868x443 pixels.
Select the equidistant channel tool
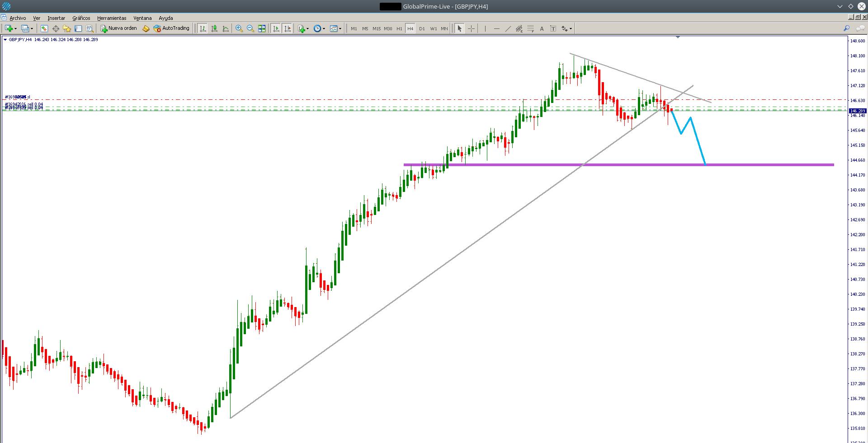click(x=519, y=28)
